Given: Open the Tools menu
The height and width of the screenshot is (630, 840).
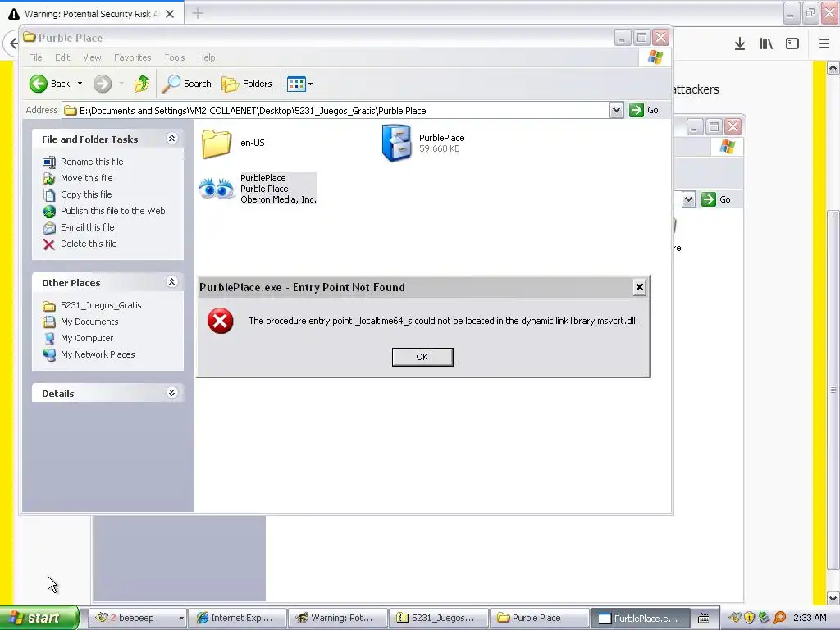Looking at the screenshot, I should [174, 57].
